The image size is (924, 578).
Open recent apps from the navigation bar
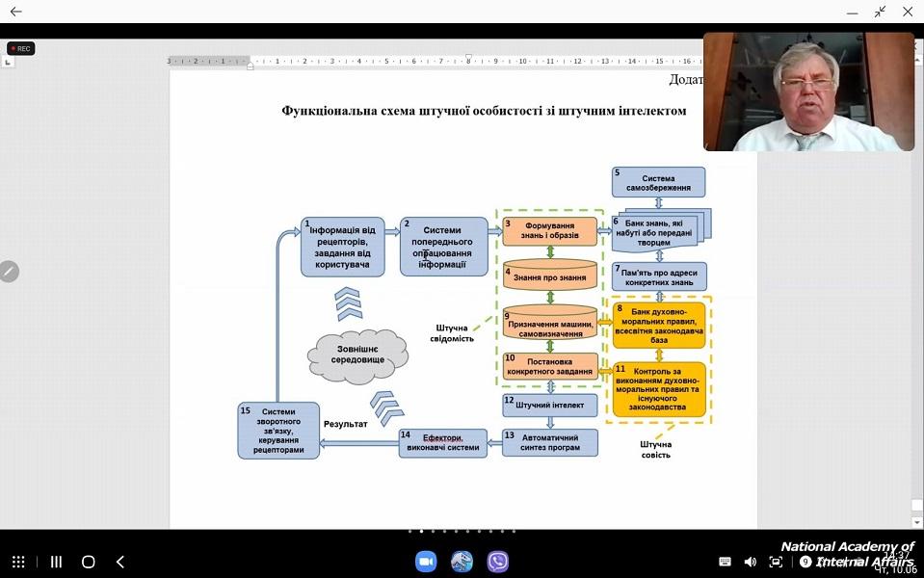click(56, 562)
